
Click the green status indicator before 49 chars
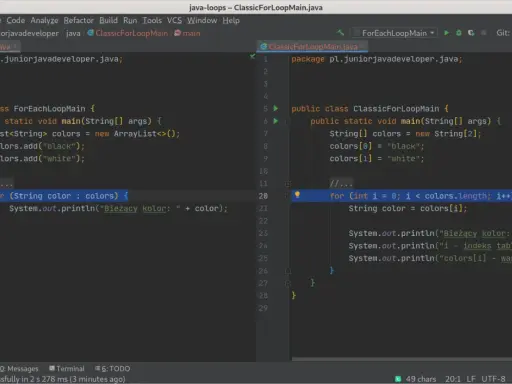tap(398, 379)
